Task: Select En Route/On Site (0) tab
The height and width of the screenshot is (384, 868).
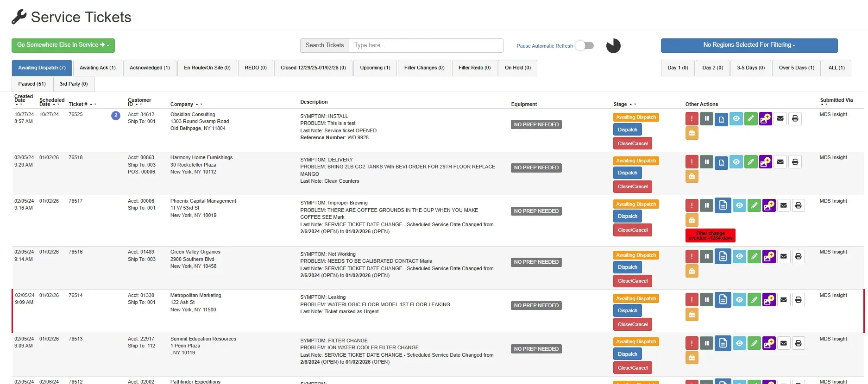Action: (207, 68)
